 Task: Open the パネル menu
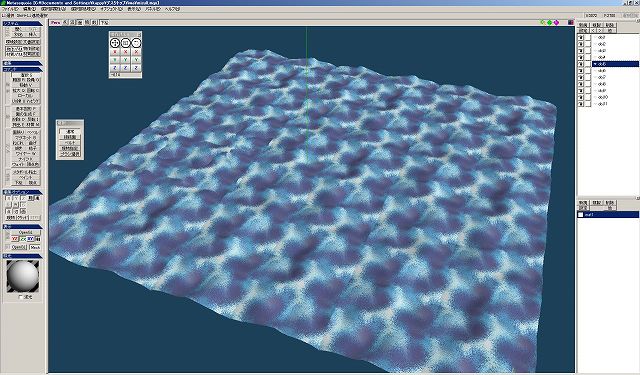click(x=153, y=9)
